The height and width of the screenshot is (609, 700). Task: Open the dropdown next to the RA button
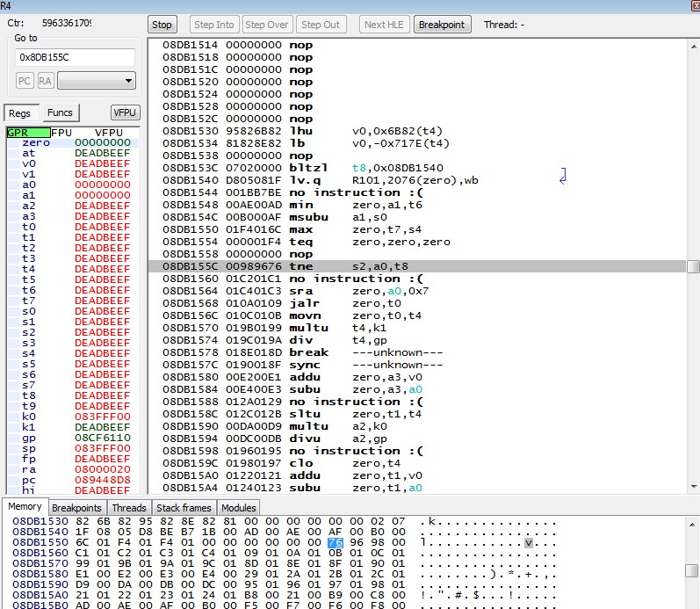(96, 81)
